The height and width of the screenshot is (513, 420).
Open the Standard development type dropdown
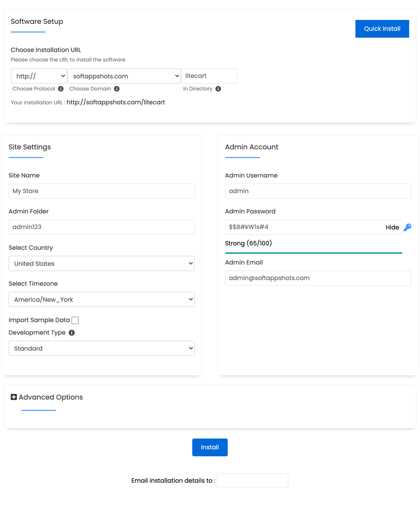pyautogui.click(x=102, y=348)
